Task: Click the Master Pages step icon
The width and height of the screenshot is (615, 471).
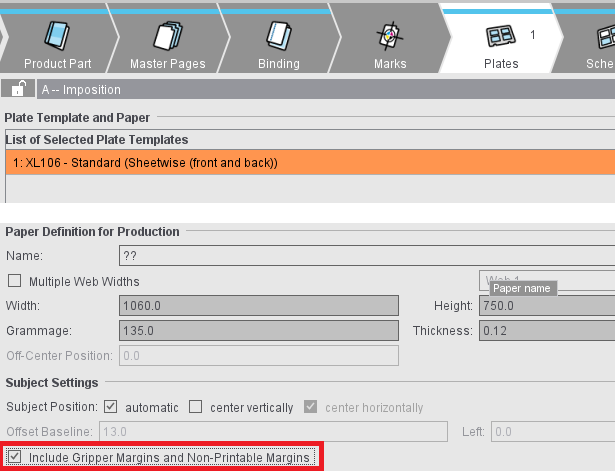Action: (x=167, y=36)
